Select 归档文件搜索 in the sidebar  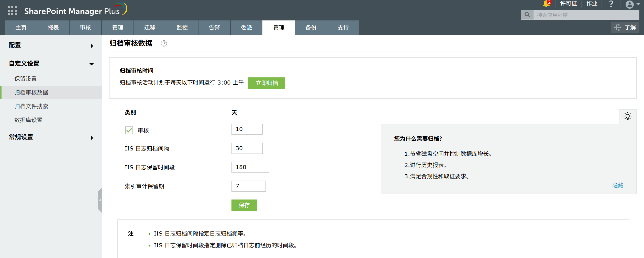tap(31, 106)
